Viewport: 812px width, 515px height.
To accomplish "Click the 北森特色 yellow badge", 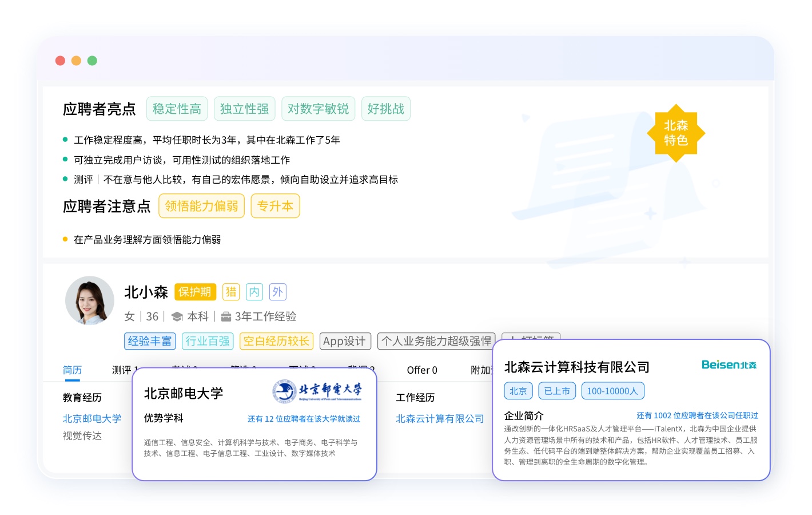I will click(x=676, y=133).
